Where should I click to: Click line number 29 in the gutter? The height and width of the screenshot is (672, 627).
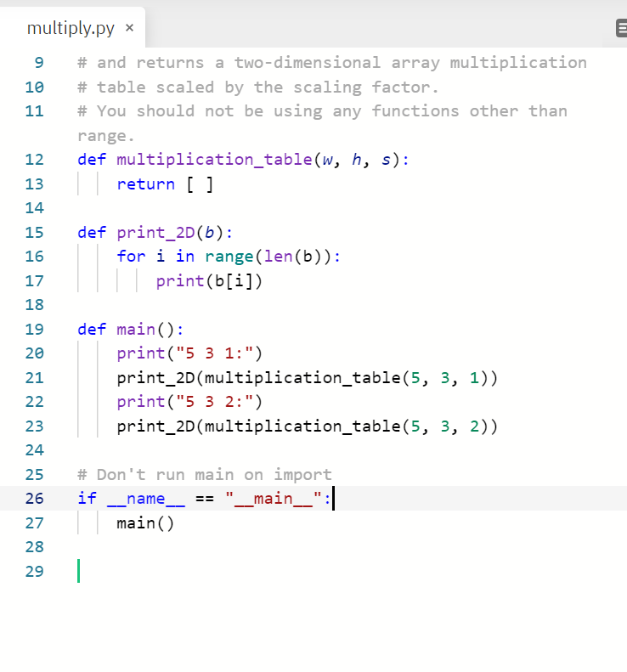[34, 571]
